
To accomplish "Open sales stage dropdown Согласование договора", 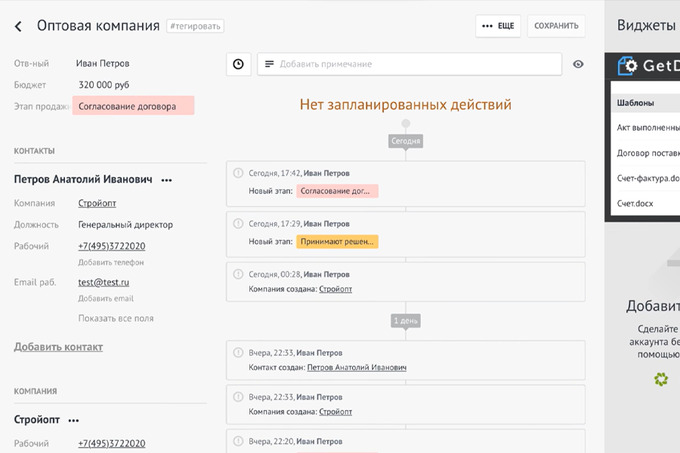I will tap(133, 106).
